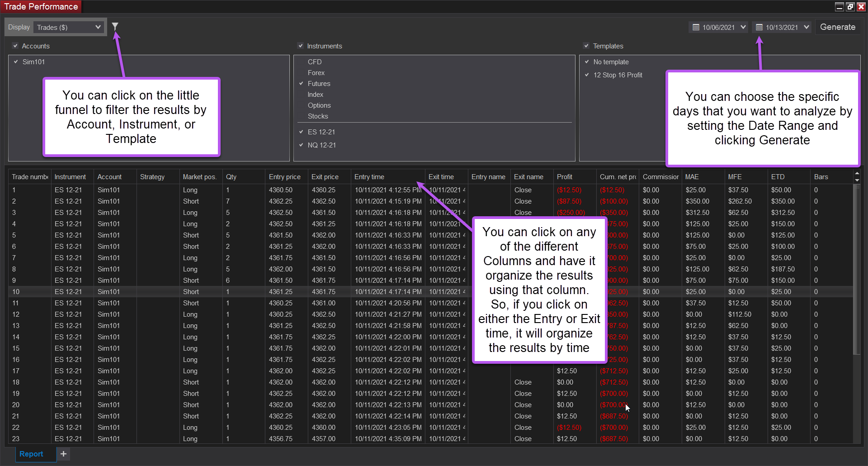Uncheck the NQ 12-21 instrument
868x466 pixels.
[x=301, y=145]
